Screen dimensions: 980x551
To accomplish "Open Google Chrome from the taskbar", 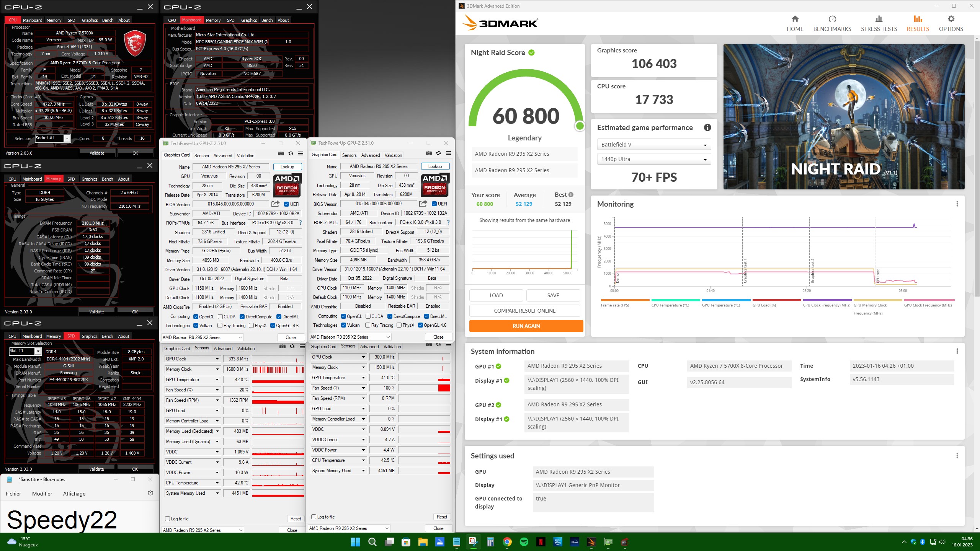I will (507, 542).
